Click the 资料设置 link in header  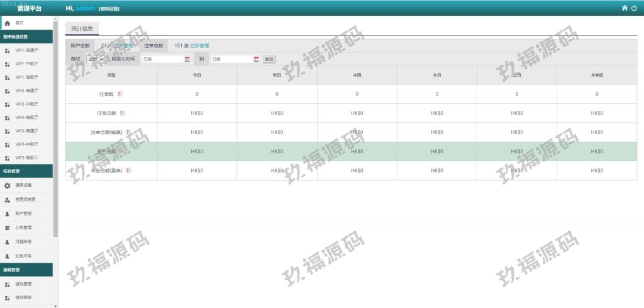109,9
